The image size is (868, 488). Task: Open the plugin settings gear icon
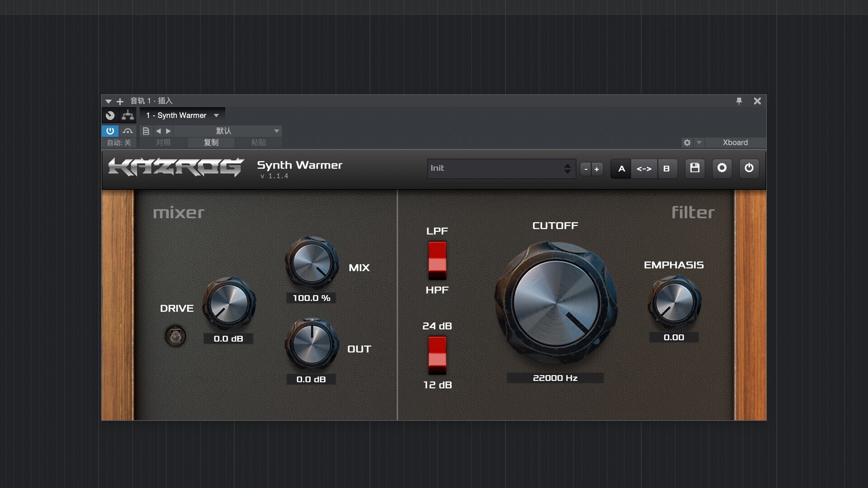point(722,168)
